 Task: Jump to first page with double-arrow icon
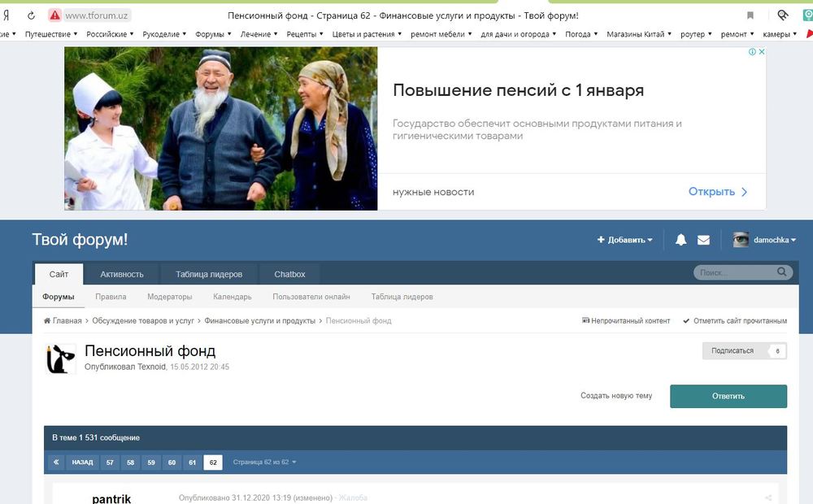[55, 462]
